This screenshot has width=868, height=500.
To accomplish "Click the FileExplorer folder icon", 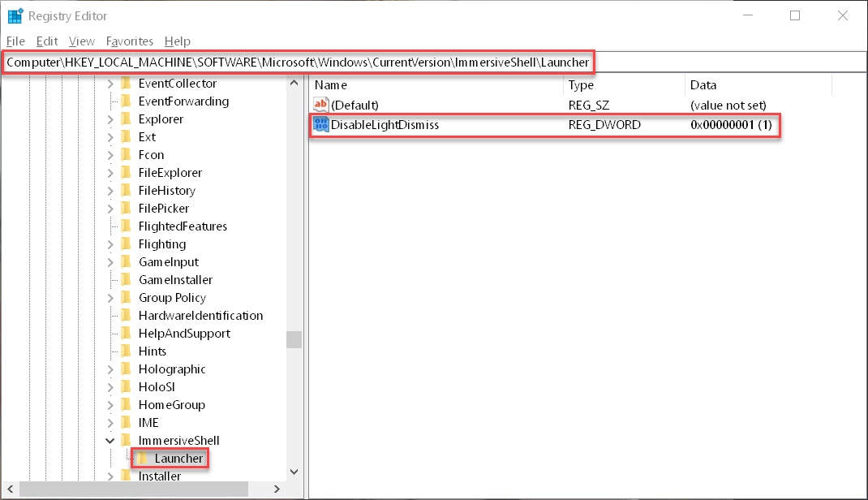I will (127, 173).
